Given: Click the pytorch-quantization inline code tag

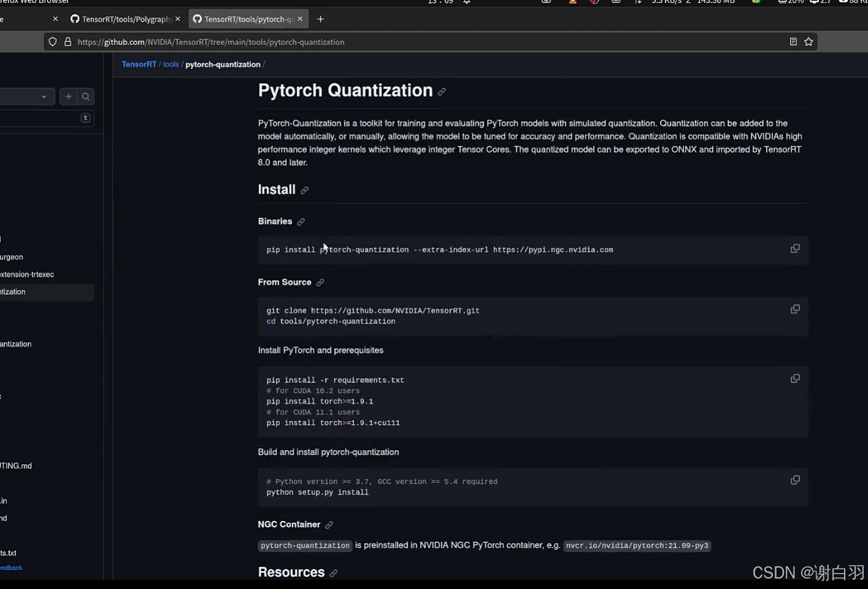Looking at the screenshot, I should pyautogui.click(x=305, y=545).
